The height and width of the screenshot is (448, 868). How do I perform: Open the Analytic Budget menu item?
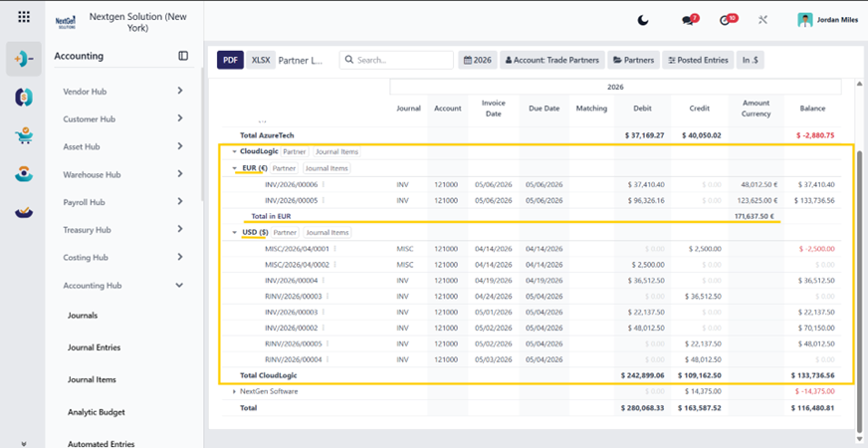click(97, 412)
